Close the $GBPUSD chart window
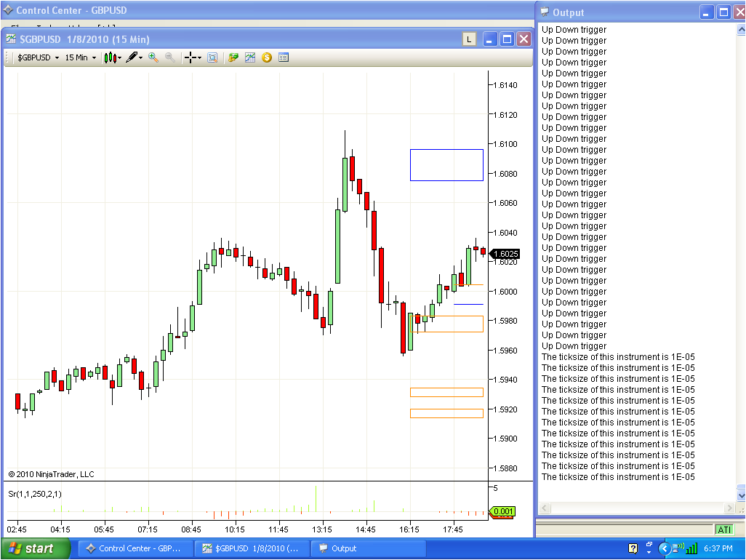746x560 pixels. [524, 39]
